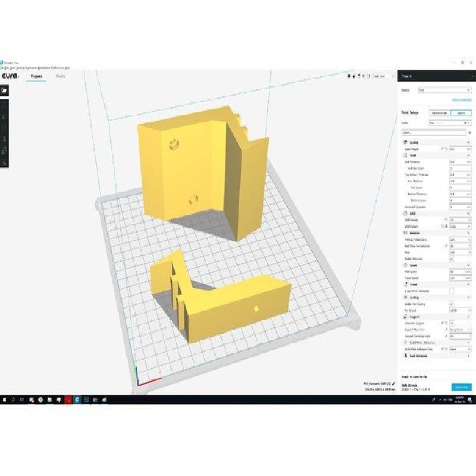
Task: Open the view mode dropdown
Action: 384,76
